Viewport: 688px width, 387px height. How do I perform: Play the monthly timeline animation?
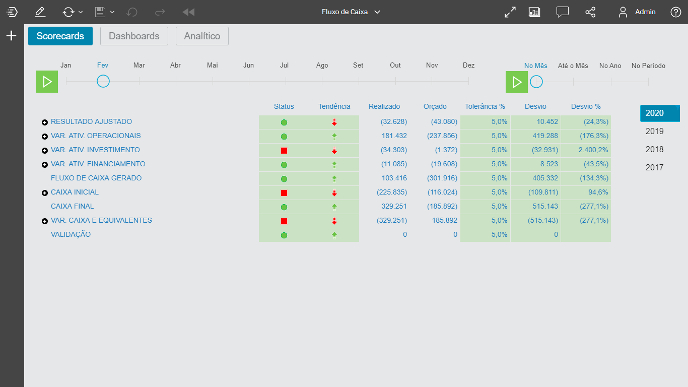(47, 82)
